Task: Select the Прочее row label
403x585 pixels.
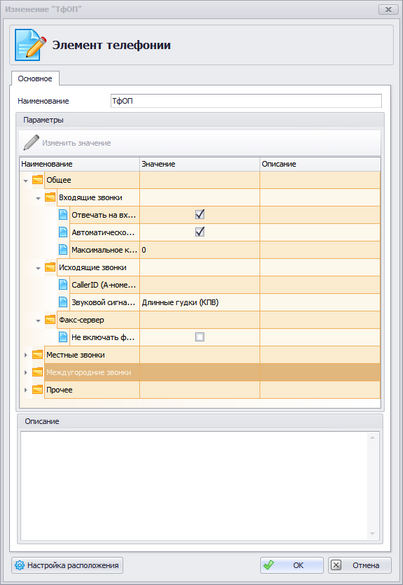Action: (59, 390)
